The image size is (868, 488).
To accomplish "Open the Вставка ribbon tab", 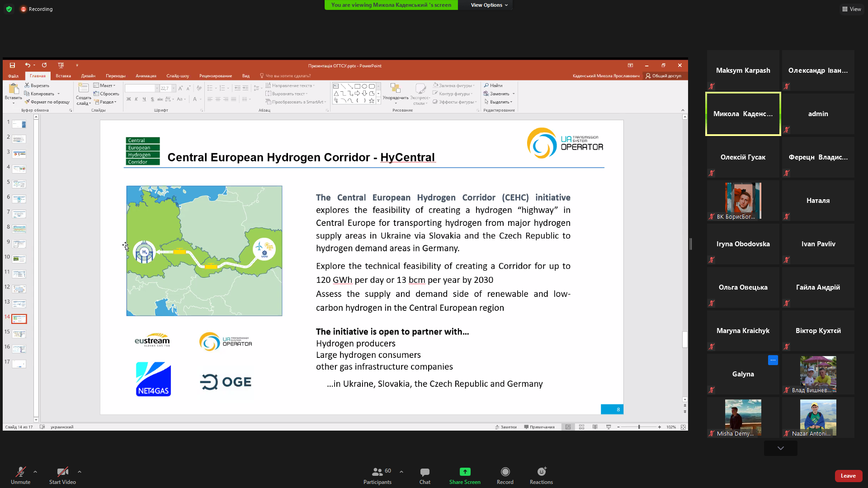I will tap(63, 76).
